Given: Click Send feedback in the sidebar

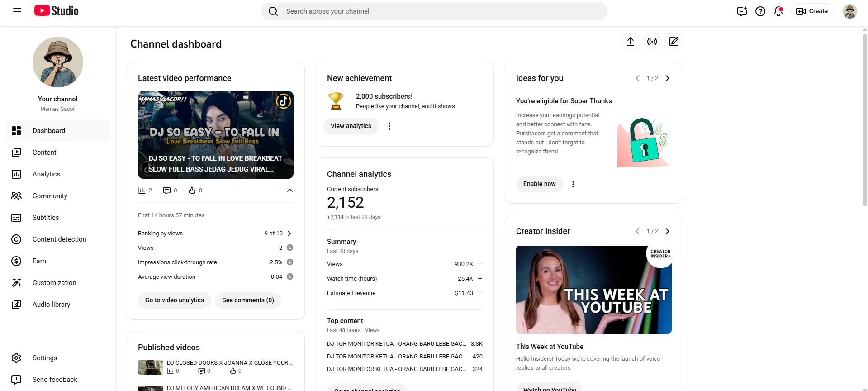Looking at the screenshot, I should click(58, 380).
